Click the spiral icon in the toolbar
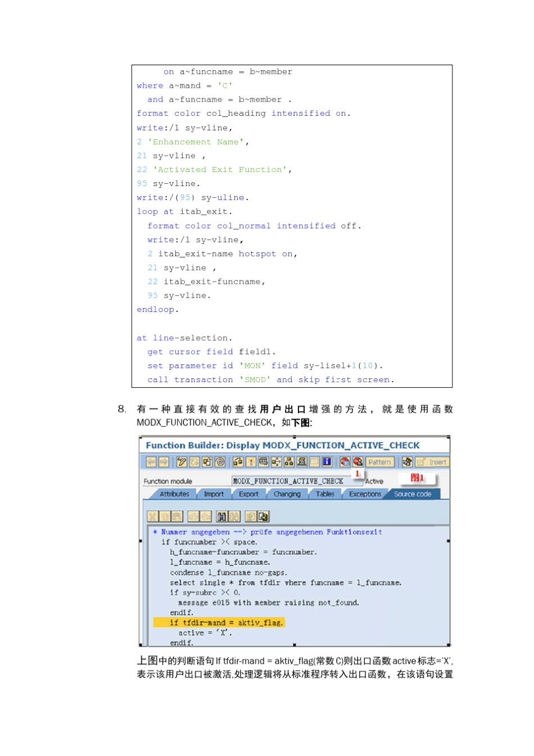 (220, 462)
